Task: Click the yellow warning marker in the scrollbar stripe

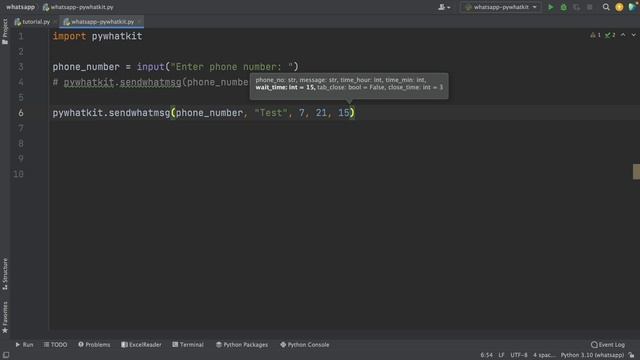Action: pos(636,171)
